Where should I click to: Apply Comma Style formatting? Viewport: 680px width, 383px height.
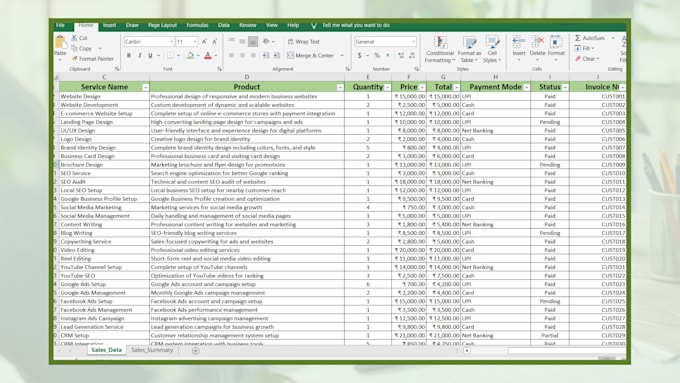point(388,56)
